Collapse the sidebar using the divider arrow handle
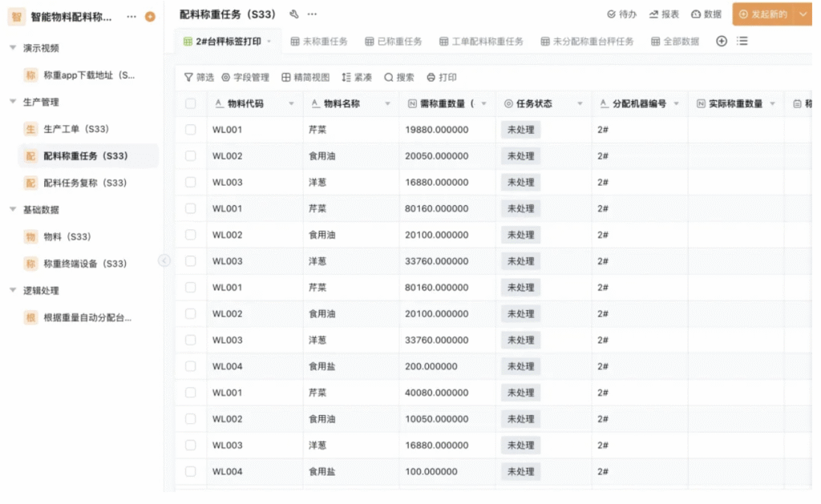This screenshot has height=504, width=821. pyautogui.click(x=164, y=260)
